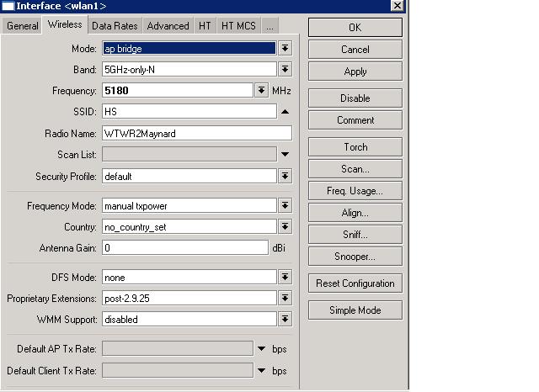Open the Country dropdown arrow
The height and width of the screenshot is (392, 539).
[x=285, y=226]
